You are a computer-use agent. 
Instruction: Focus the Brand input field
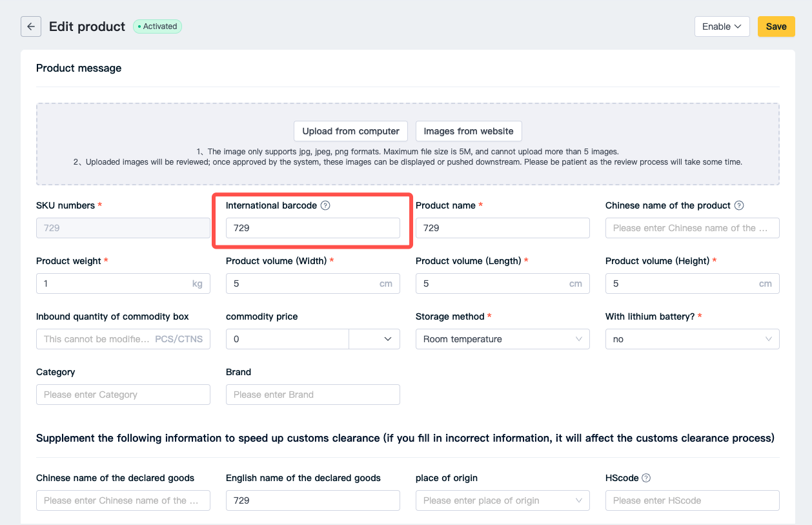(313, 395)
